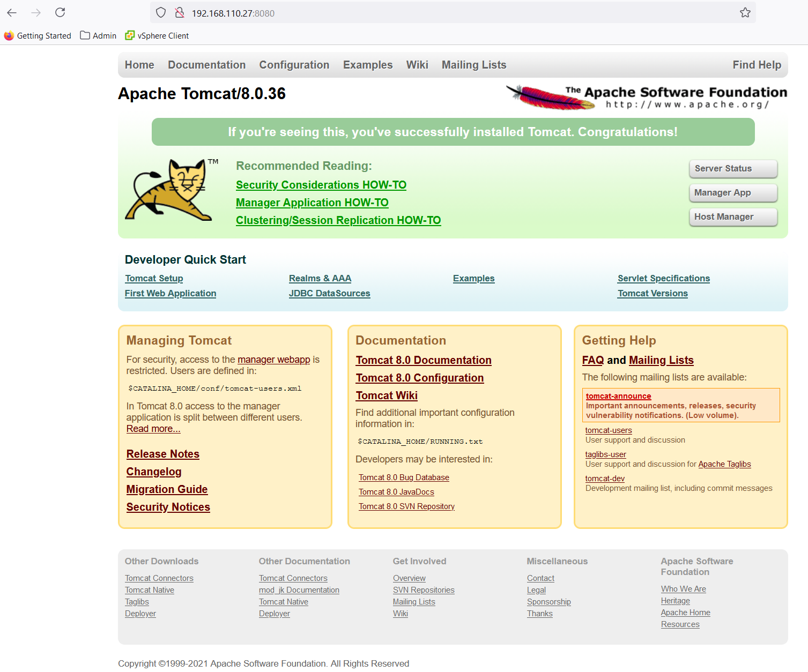Open the FAQ link

pos(593,360)
